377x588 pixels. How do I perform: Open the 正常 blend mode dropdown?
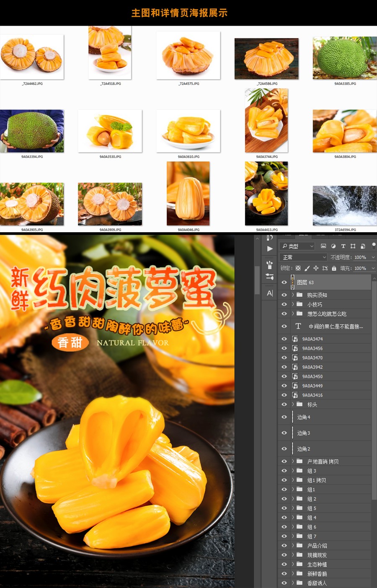[303, 257]
